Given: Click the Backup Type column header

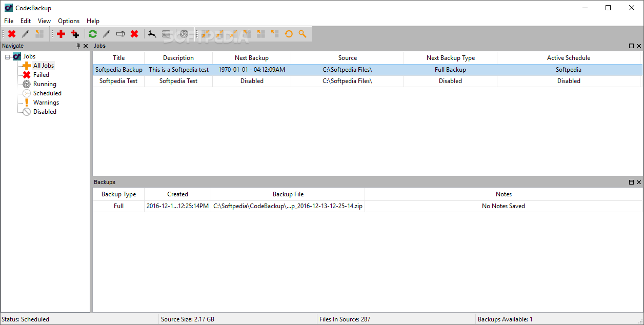Looking at the screenshot, I should [118, 194].
